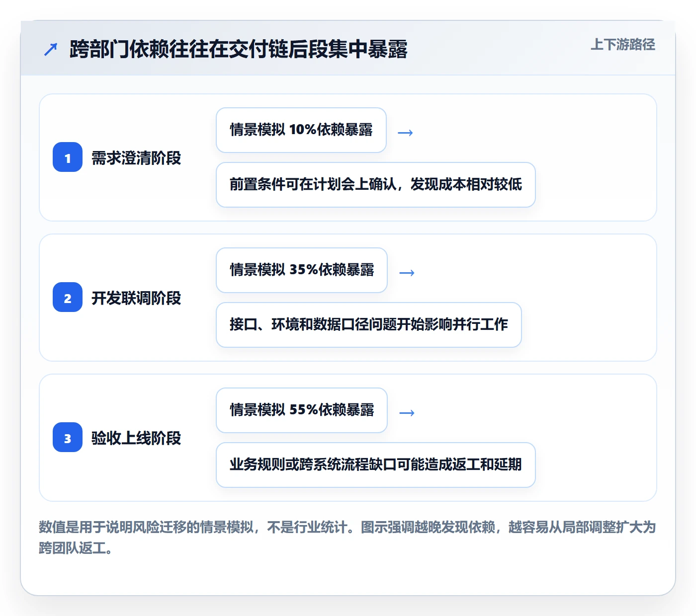Click the number 3 stage badge
The width and height of the screenshot is (696, 616).
coord(68,438)
